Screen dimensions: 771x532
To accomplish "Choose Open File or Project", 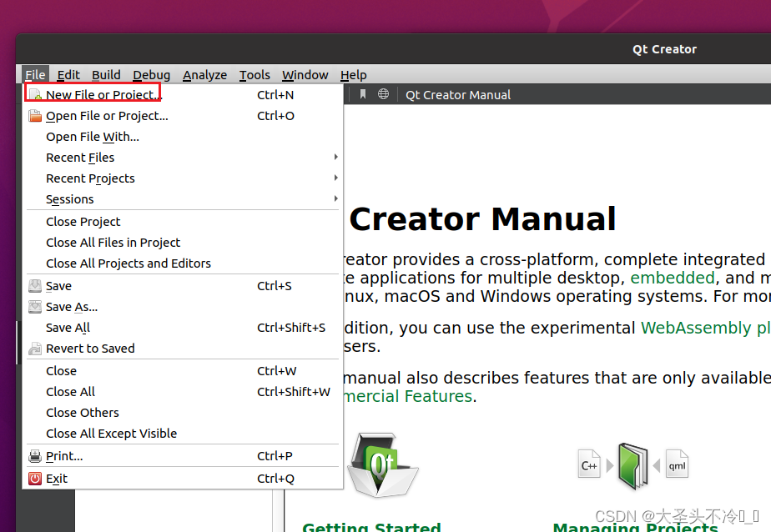I will [x=183, y=116].
